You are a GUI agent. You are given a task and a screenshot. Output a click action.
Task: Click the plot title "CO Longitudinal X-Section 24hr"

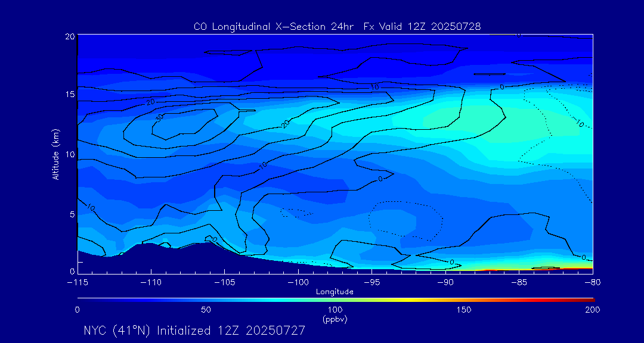pos(275,27)
